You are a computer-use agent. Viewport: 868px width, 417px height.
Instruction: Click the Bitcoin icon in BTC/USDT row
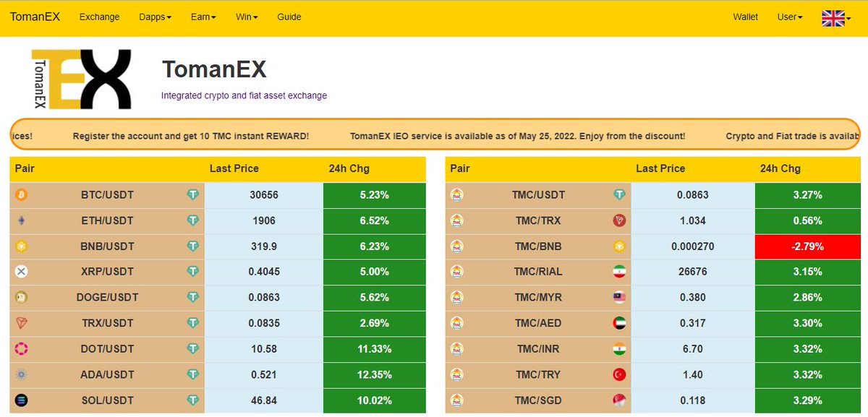(x=22, y=195)
